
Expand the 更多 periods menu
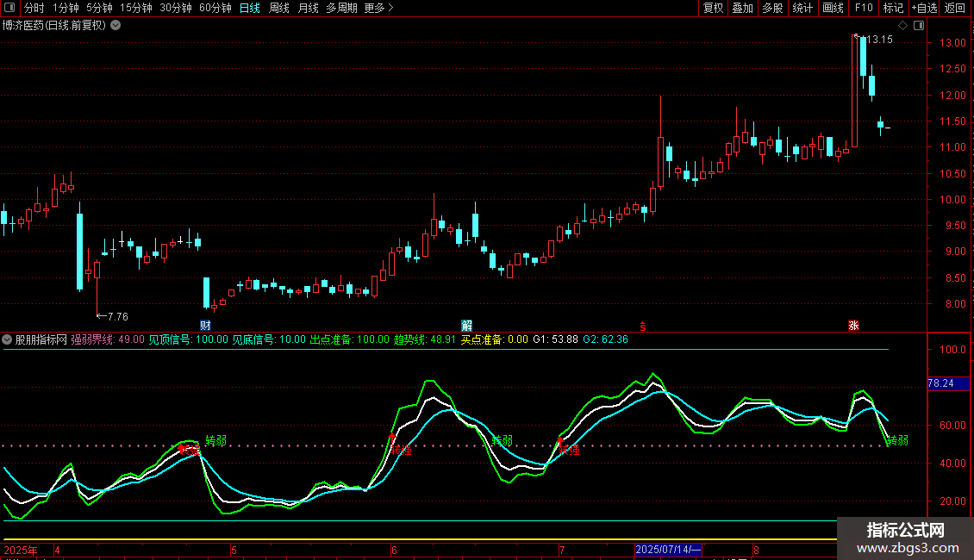pyautogui.click(x=379, y=8)
